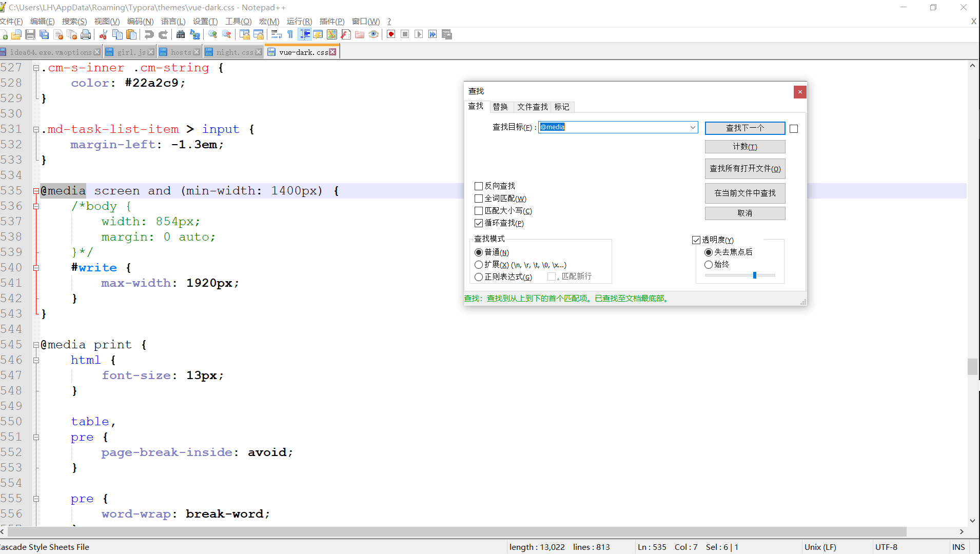Collapse the pre fold at line 551
Viewport: 980px width, 554px height.
(x=36, y=437)
